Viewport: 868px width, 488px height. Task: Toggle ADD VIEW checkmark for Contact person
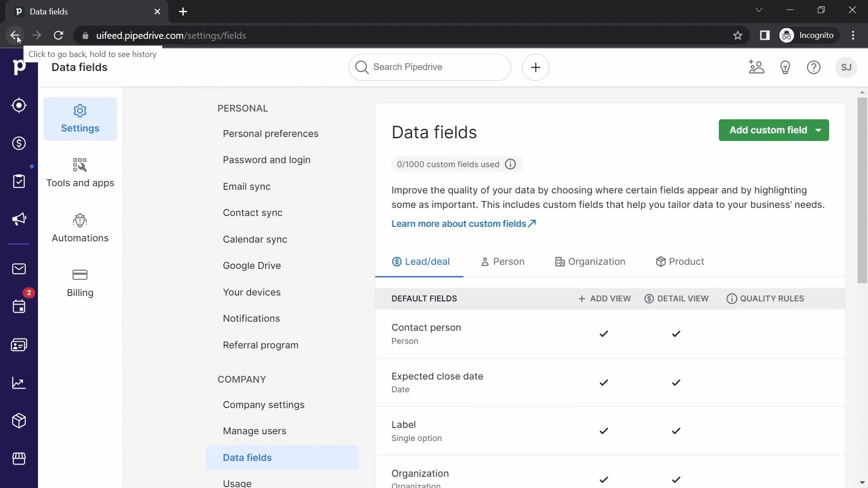(604, 333)
